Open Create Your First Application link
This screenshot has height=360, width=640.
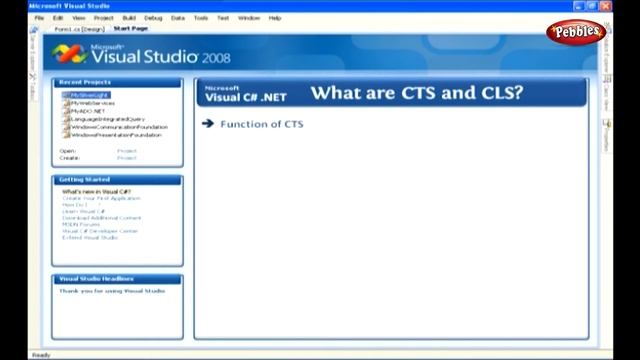101,198
